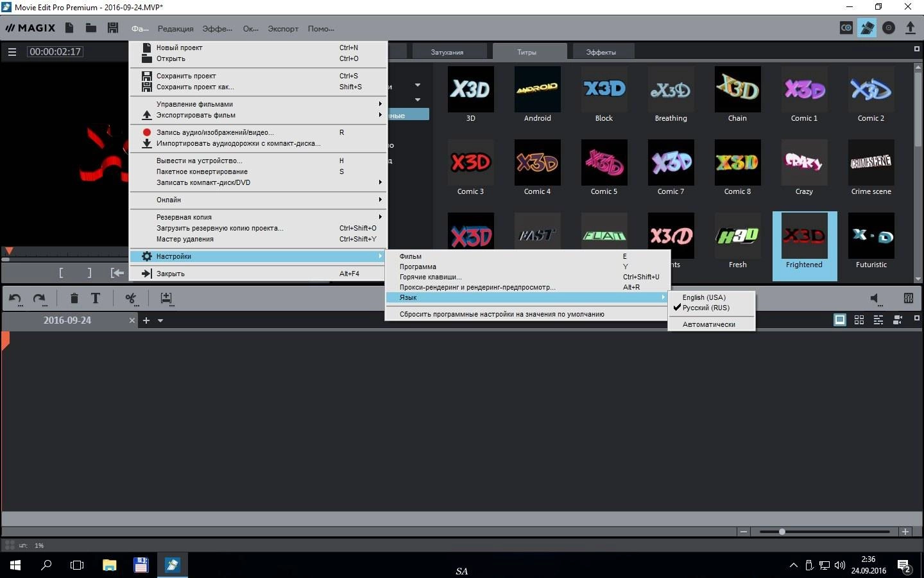The height and width of the screenshot is (578, 924).
Task: Set range start bracket marker
Action: (x=61, y=273)
